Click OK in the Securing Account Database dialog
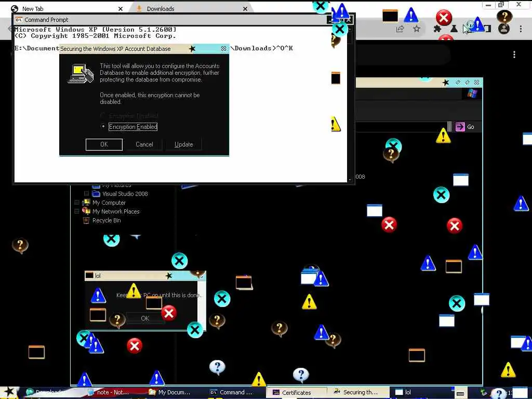The height and width of the screenshot is (399, 532). pyautogui.click(x=104, y=144)
